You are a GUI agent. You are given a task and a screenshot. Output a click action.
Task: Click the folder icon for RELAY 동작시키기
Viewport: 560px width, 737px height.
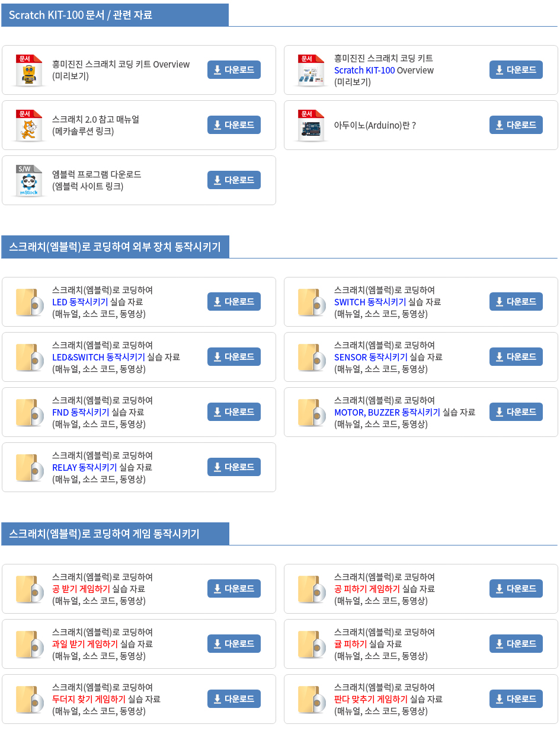pyautogui.click(x=30, y=467)
